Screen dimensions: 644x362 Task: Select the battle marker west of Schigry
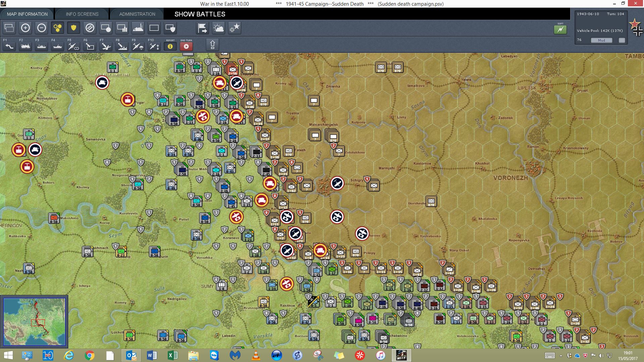pyautogui.click(x=337, y=183)
